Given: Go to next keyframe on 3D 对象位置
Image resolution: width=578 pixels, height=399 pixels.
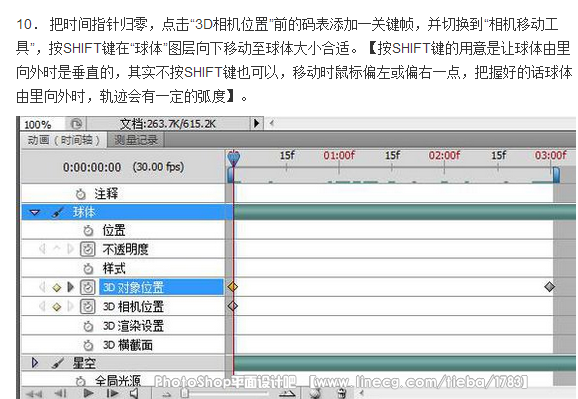Looking at the screenshot, I should tap(70, 287).
